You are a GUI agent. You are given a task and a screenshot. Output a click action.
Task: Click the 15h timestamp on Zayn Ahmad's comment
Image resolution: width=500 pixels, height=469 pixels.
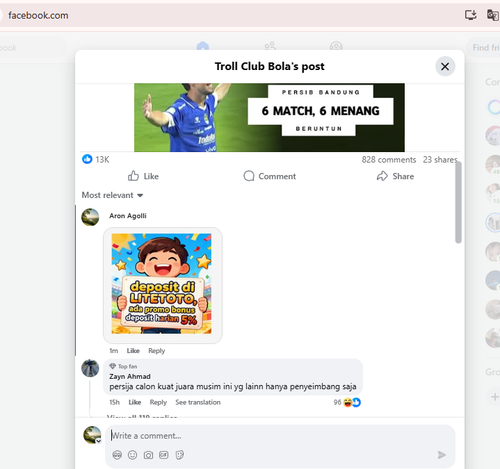[114, 402]
